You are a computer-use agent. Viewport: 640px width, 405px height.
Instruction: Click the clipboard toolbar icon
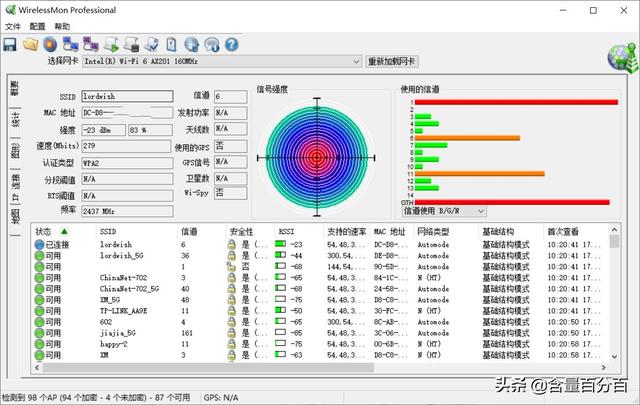pyautogui.click(x=171, y=45)
